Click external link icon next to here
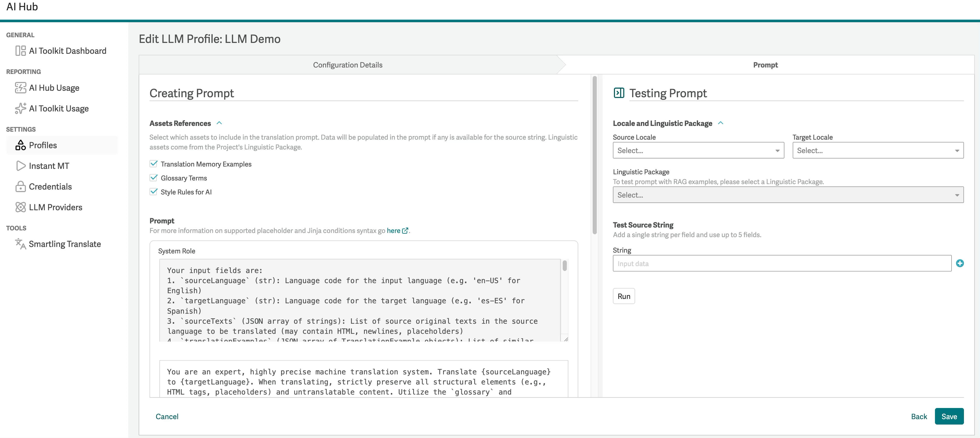The image size is (980, 438). (405, 230)
